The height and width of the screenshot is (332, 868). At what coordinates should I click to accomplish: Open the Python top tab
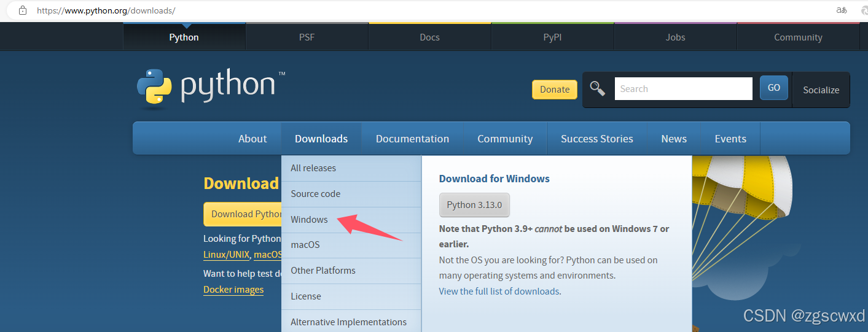pyautogui.click(x=184, y=37)
